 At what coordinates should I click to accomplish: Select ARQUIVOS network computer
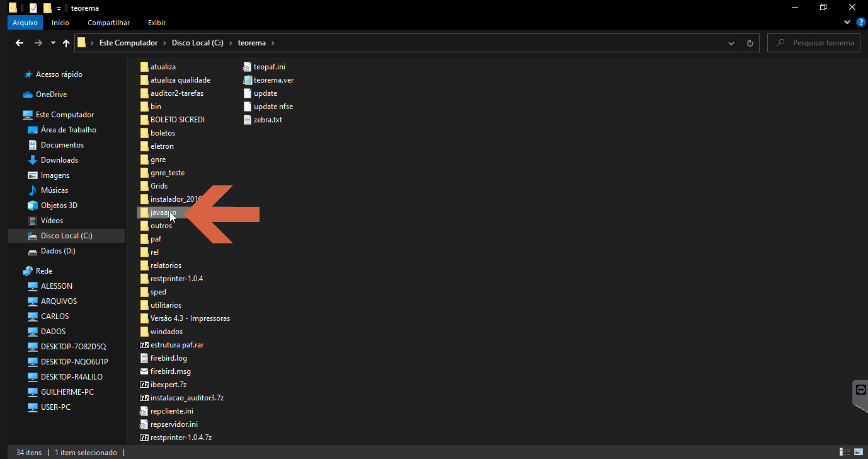click(59, 301)
